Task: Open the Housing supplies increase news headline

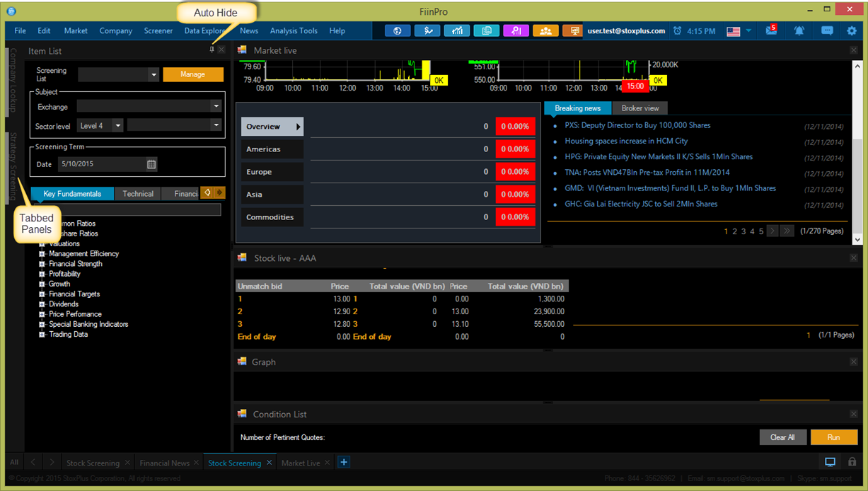Action: point(626,141)
